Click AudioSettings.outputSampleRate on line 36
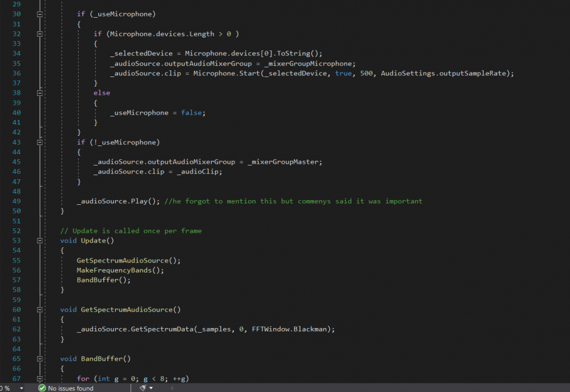The width and height of the screenshot is (570, 392). (x=447, y=73)
